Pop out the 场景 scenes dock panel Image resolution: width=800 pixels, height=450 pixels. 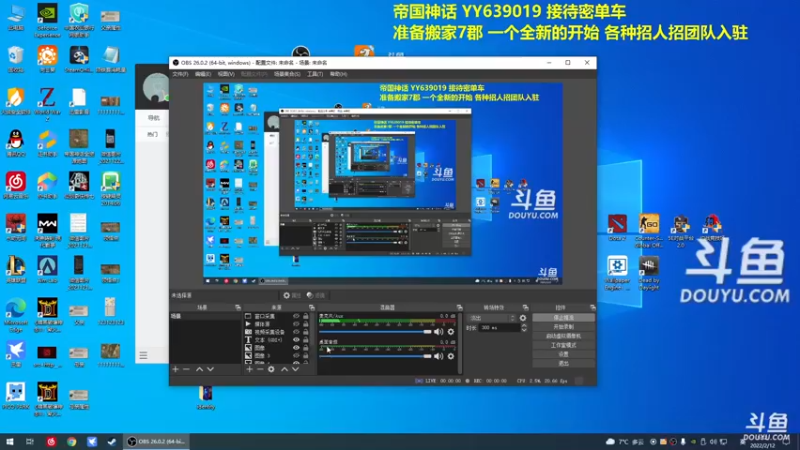click(x=238, y=308)
